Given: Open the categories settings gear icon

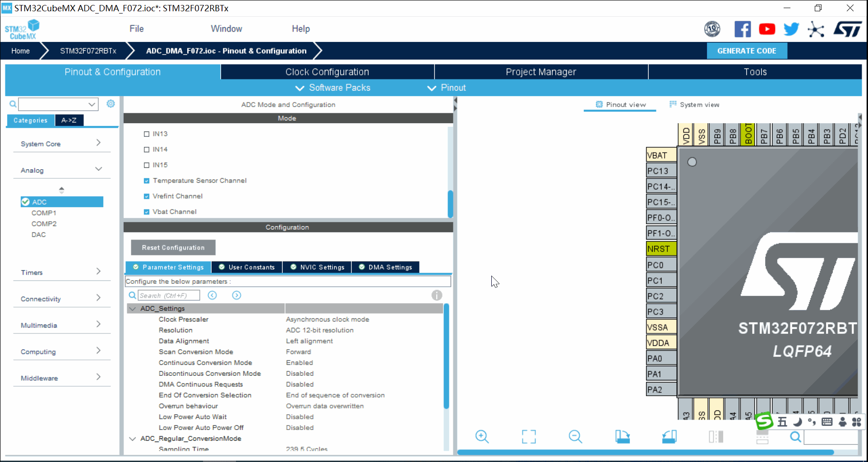Looking at the screenshot, I should click(x=111, y=104).
